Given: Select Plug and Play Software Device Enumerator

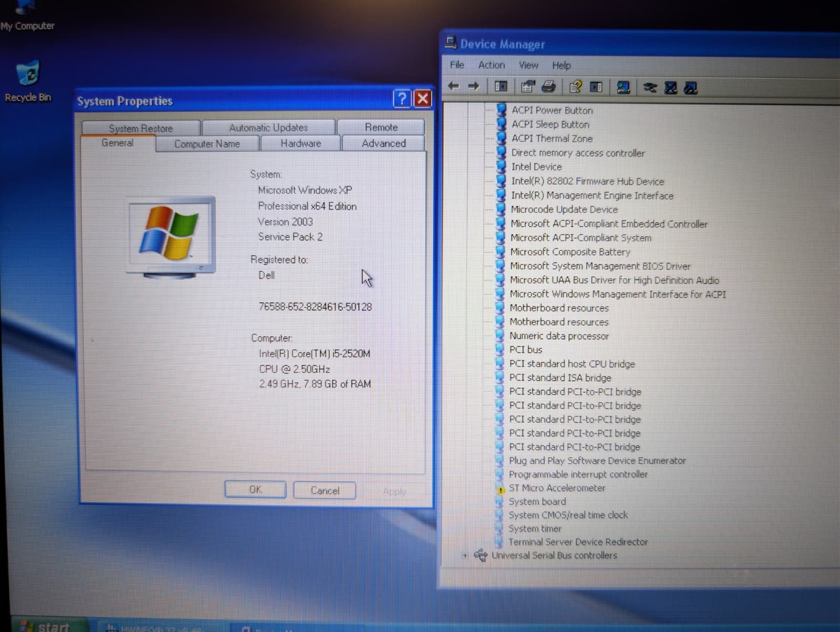Looking at the screenshot, I should point(597,460).
